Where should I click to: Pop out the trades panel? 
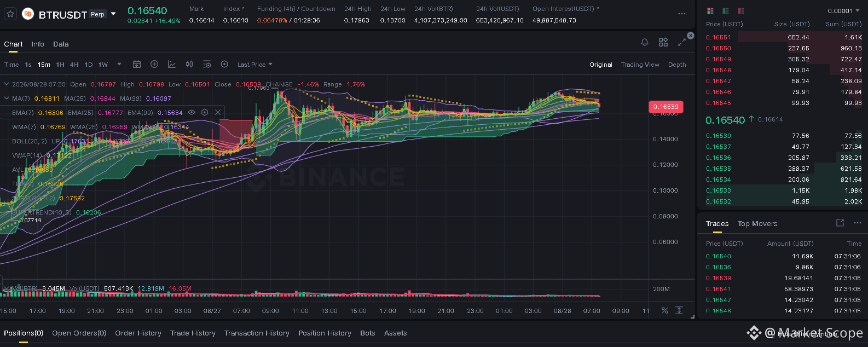click(x=840, y=223)
